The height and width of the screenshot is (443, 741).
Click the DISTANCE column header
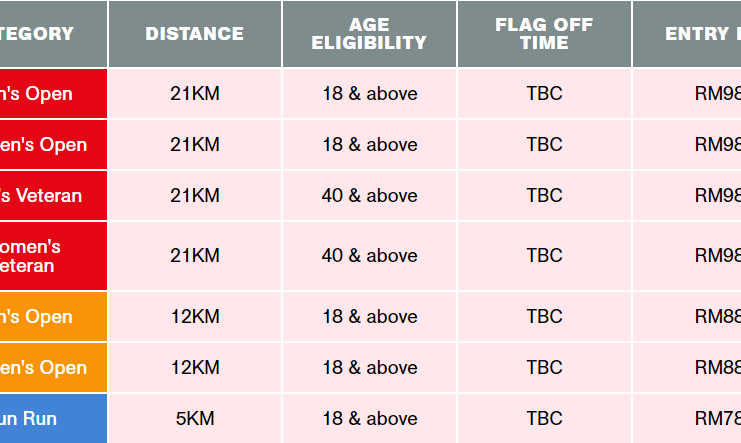coord(195,34)
